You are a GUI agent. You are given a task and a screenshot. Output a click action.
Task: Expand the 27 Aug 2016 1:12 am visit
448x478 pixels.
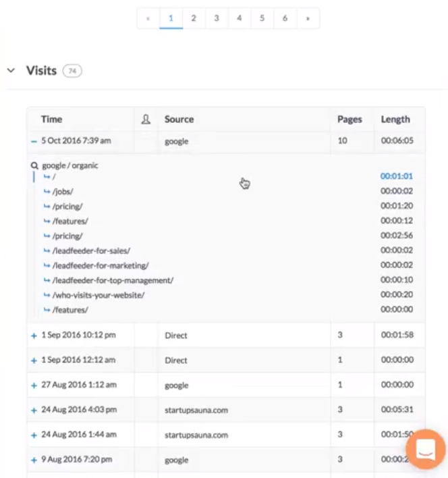[34, 386]
